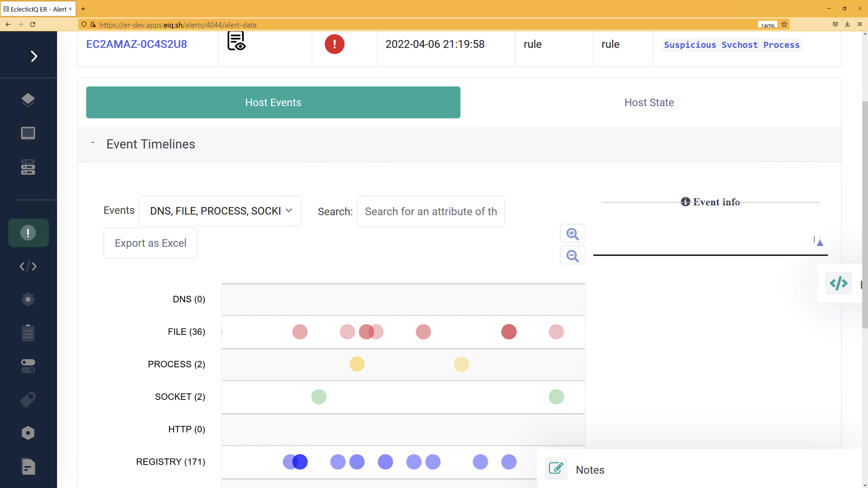The height and width of the screenshot is (488, 868).
Task: Open the layers icon in sidebar
Action: pos(28,100)
